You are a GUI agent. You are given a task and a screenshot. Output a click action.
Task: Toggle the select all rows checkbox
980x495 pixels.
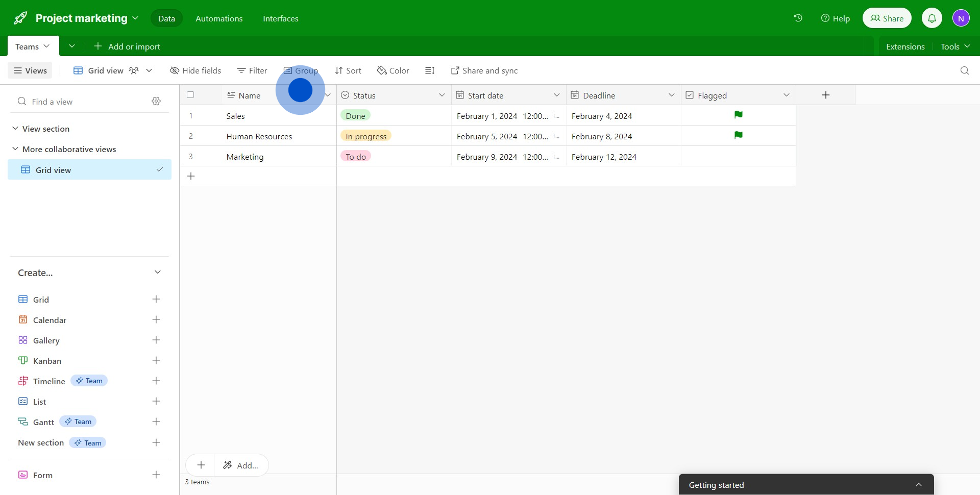[190, 95]
